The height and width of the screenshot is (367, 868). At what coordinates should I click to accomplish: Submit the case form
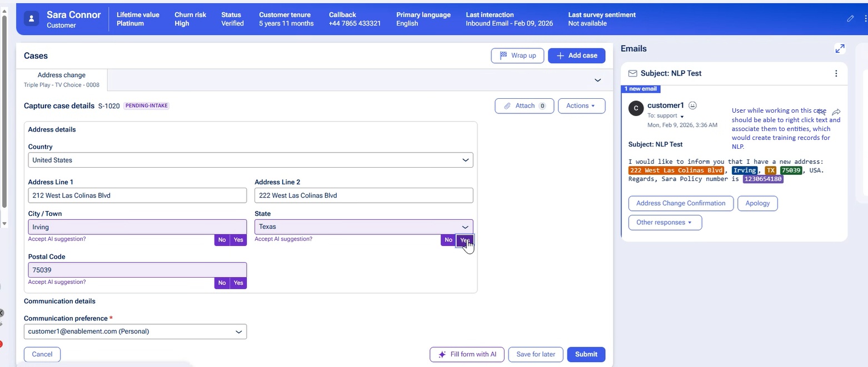[586, 354]
